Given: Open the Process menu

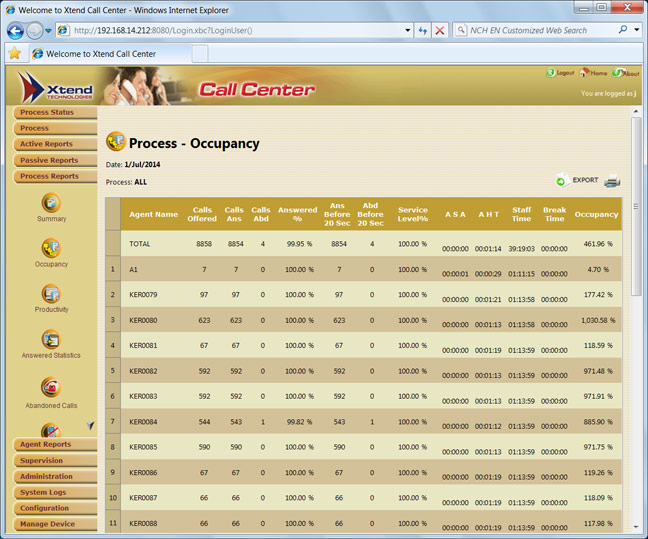Looking at the screenshot, I should click(55, 129).
